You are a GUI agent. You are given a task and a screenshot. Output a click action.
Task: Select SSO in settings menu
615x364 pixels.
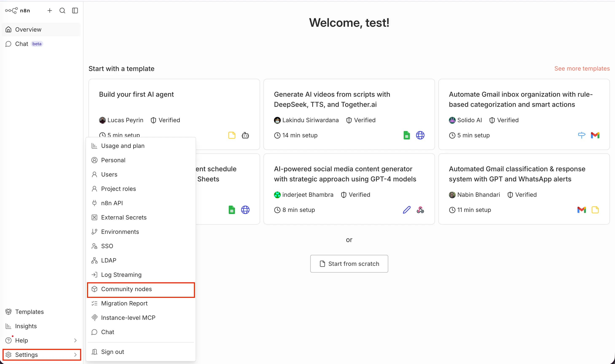(141, 246)
